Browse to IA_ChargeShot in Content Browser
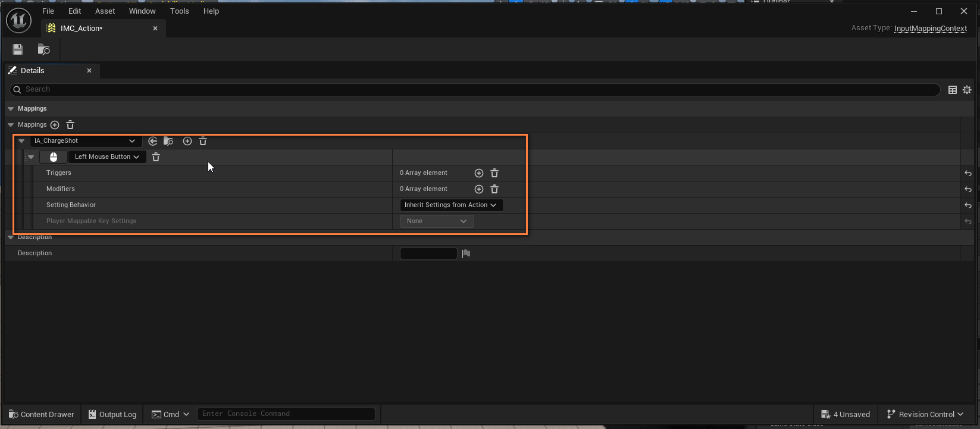 click(168, 141)
